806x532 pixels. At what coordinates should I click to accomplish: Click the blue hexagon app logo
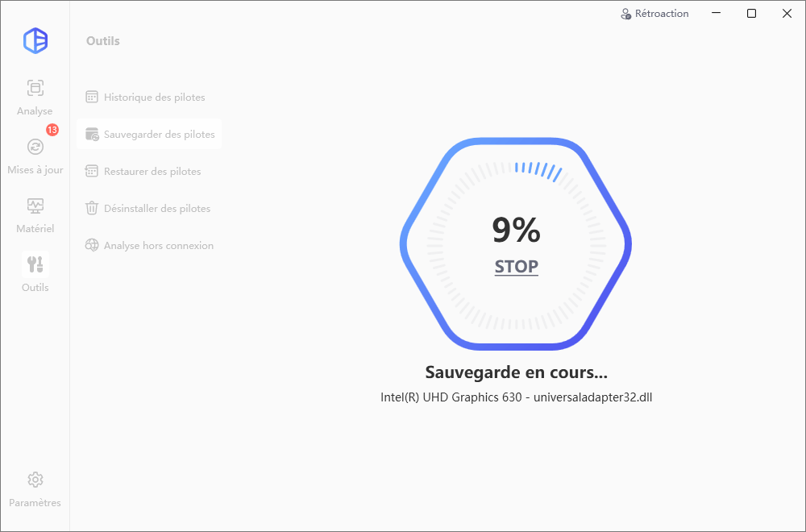[x=35, y=41]
